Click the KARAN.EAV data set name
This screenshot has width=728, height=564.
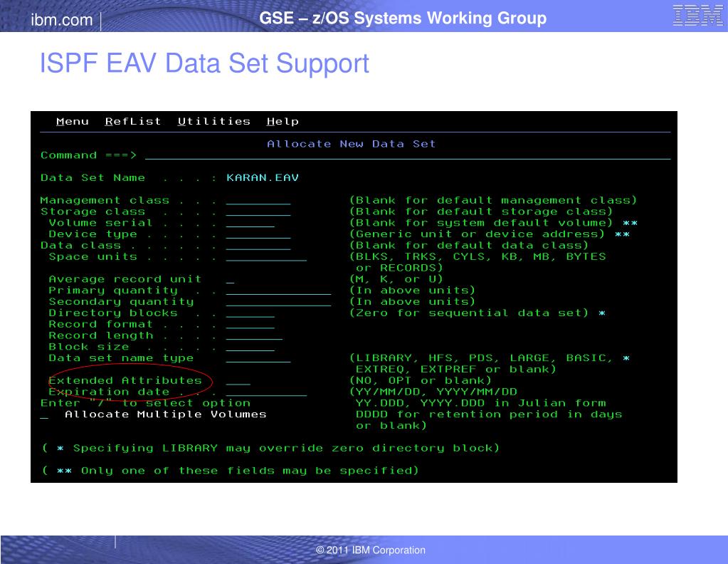click(263, 178)
